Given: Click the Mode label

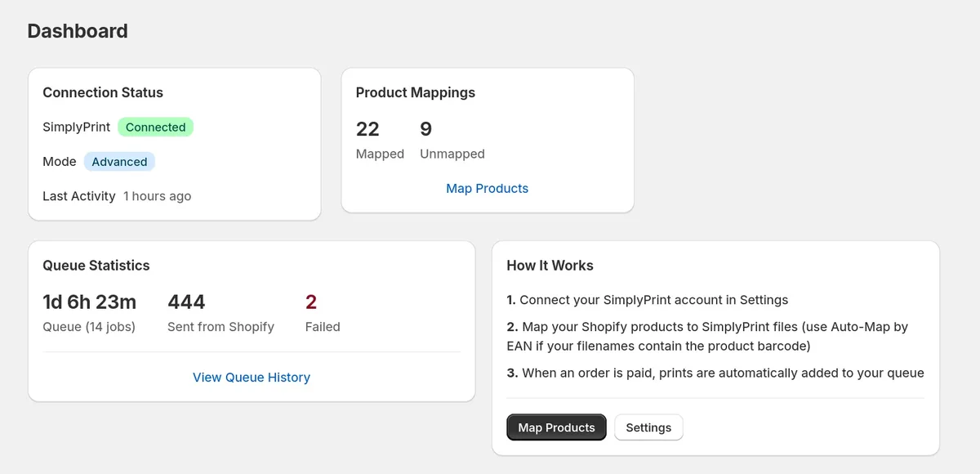Looking at the screenshot, I should 60,162.
